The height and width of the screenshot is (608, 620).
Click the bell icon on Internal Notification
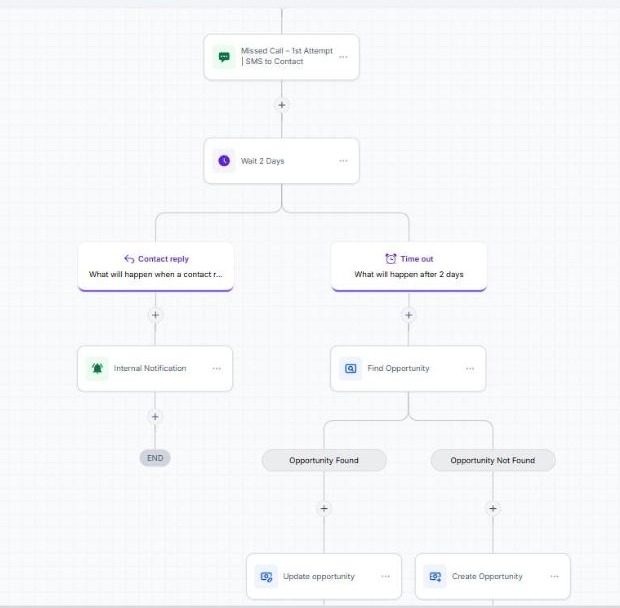[x=97, y=368]
